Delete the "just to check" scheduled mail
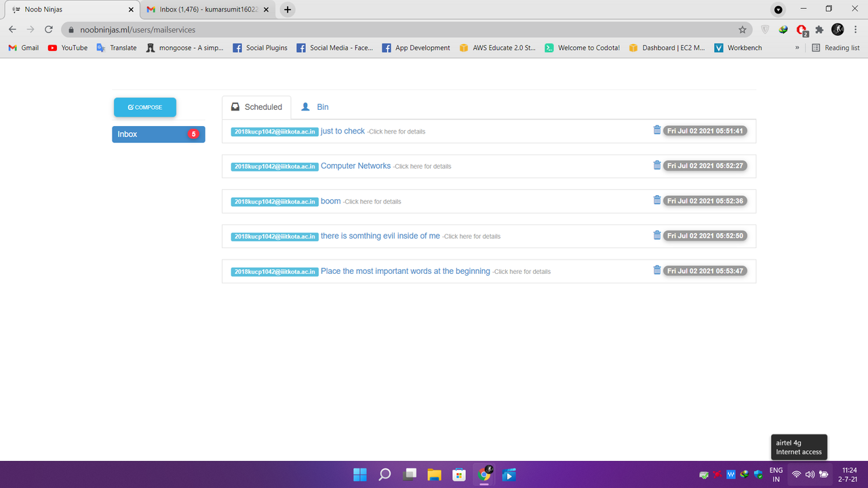The width and height of the screenshot is (868, 488). (656, 129)
